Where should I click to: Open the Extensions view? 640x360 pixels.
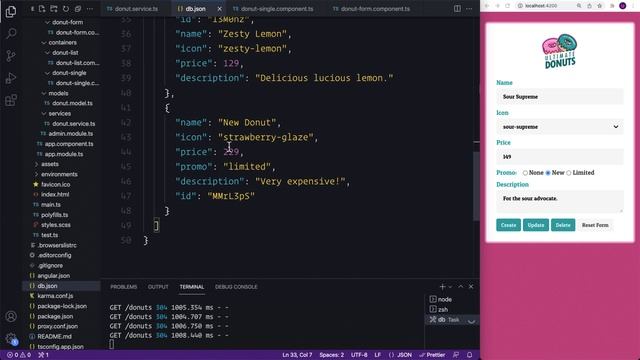pos(11,100)
